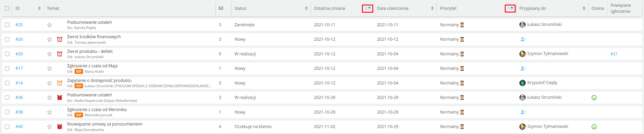Toggle the select-all checkbox in header
Screen dimensions: 644x134
coord(7,8)
